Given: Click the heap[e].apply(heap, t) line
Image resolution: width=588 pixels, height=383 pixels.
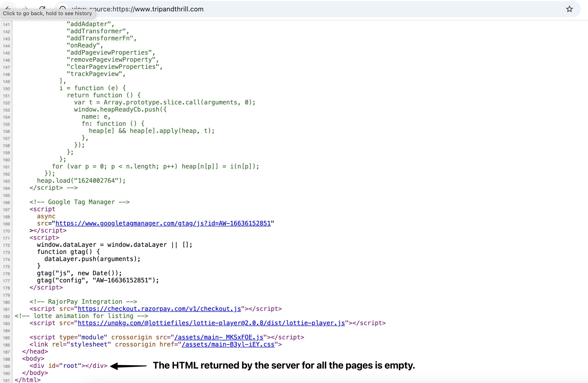Looking at the screenshot, I should coord(152,131).
